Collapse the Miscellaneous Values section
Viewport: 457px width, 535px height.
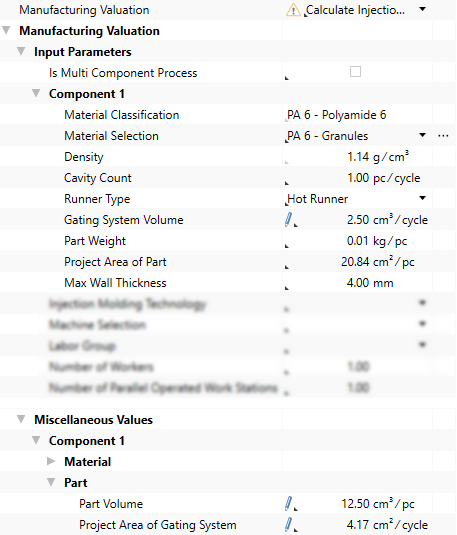[x=21, y=419]
